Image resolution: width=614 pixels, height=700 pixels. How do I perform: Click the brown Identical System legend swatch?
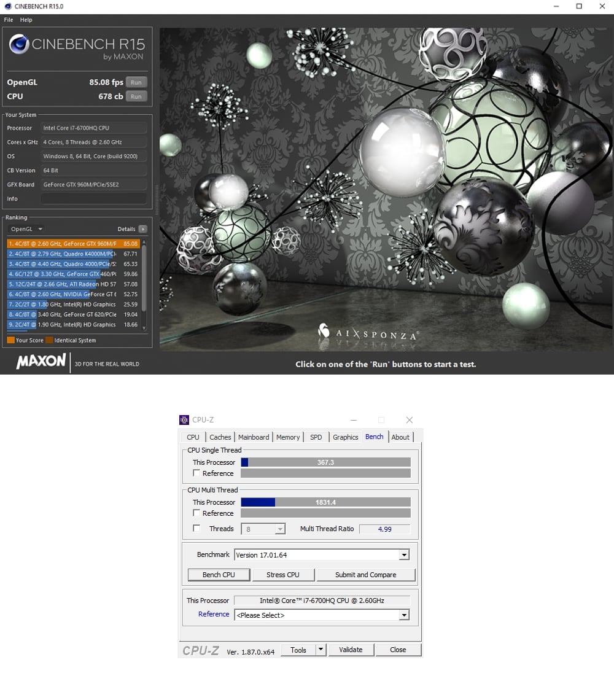49,340
